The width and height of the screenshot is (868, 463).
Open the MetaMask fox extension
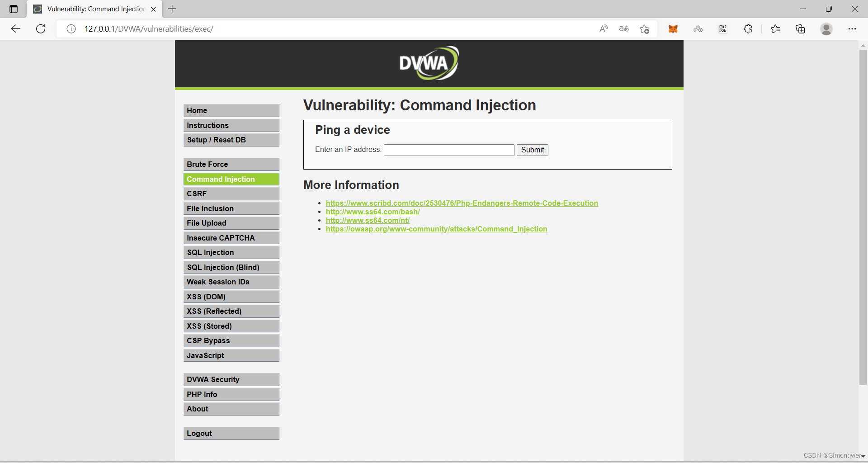(x=673, y=29)
